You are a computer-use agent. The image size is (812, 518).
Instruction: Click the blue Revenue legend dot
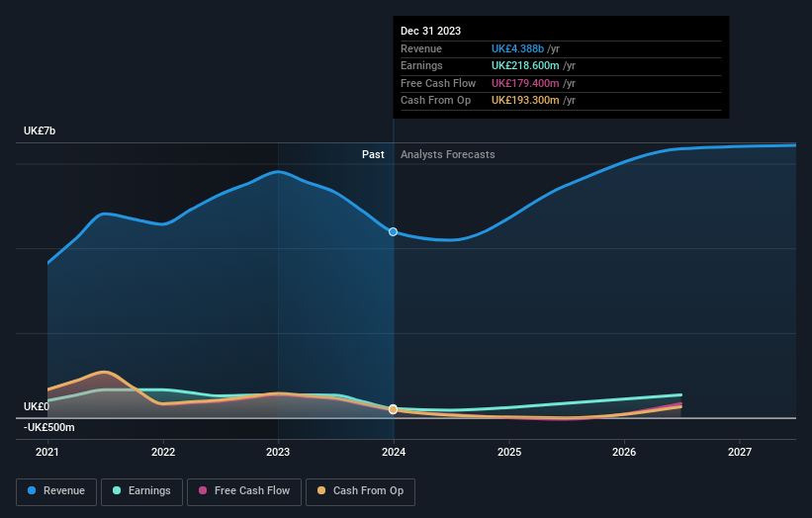(x=32, y=490)
